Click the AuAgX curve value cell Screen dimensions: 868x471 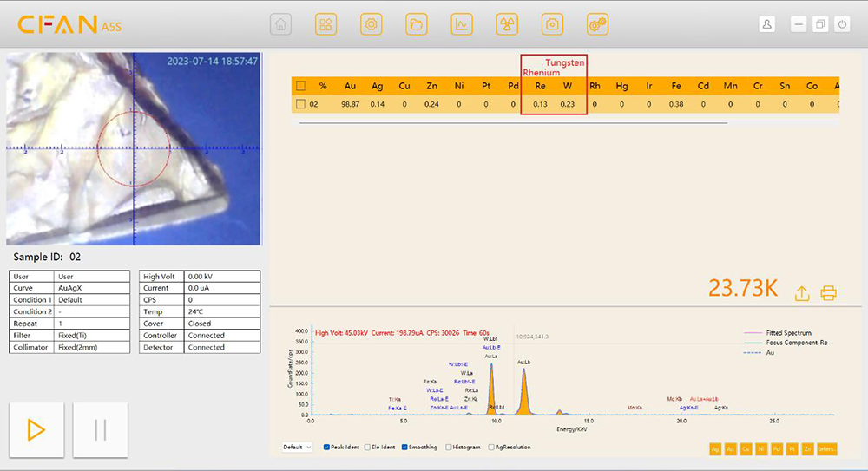click(92, 288)
